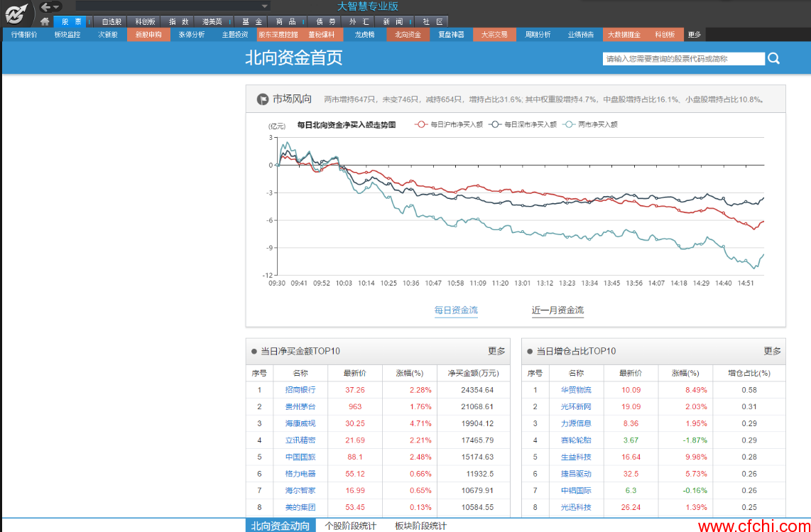Click the 市场风向 flag icon

pos(262,99)
